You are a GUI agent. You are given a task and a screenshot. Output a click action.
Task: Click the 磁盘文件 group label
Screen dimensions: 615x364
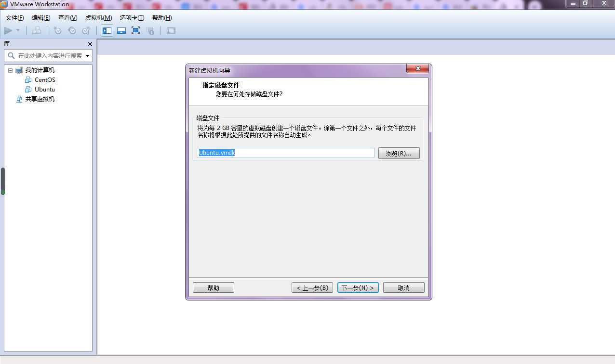[208, 118]
